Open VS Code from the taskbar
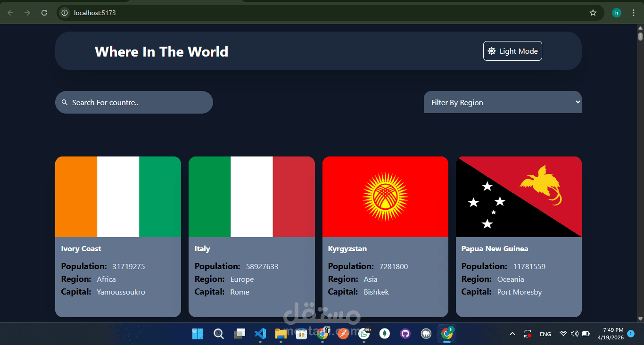The image size is (644, 345). tap(260, 334)
